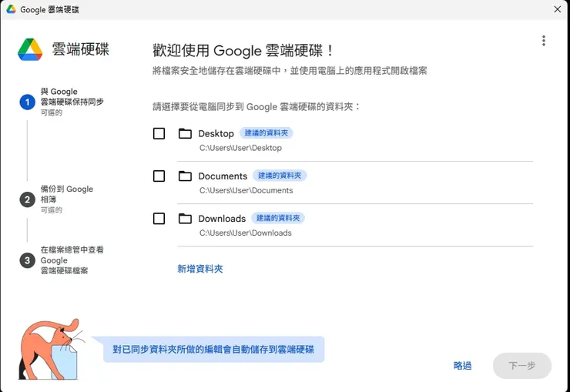
Task: Click the 下一步 next button
Action: click(x=522, y=366)
